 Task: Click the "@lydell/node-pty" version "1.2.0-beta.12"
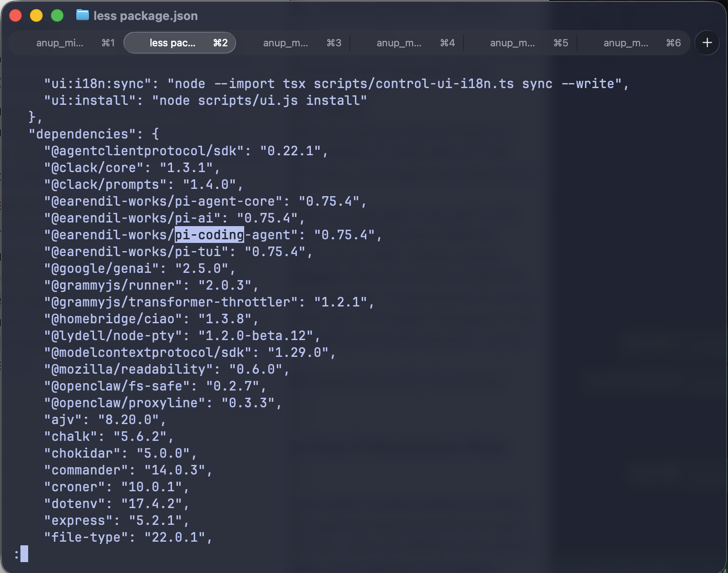[x=255, y=336]
